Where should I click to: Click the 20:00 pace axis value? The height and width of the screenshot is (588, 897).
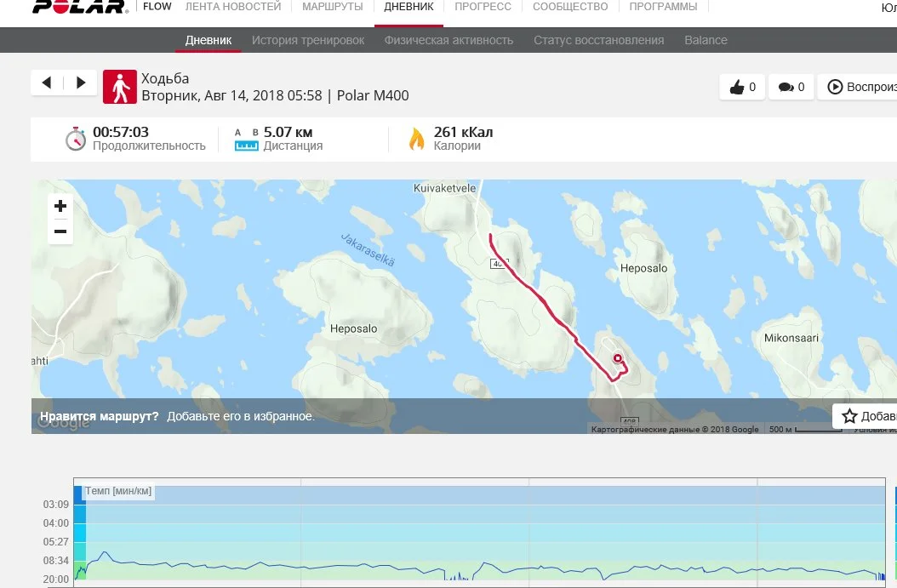click(x=55, y=579)
